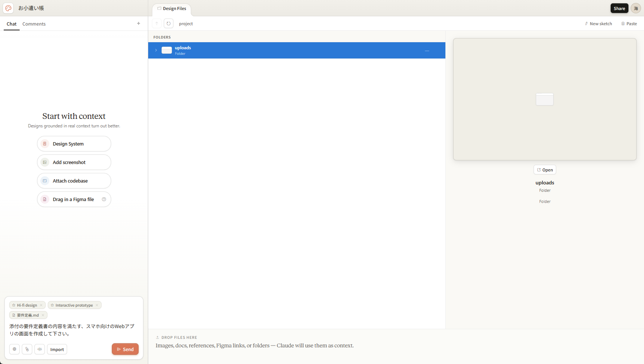Screen dimensions: 644x364
Task: Remove the 要件定義.md attachment
Action: coord(43,315)
